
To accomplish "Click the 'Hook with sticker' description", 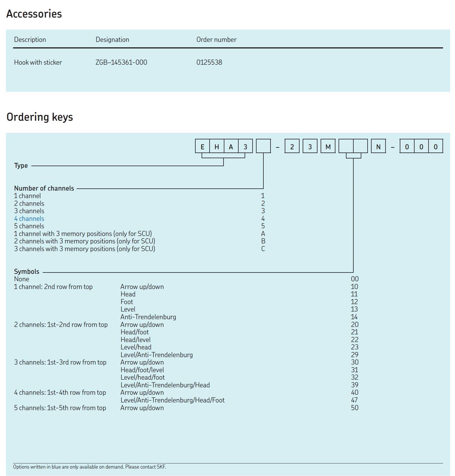I will point(38,62).
